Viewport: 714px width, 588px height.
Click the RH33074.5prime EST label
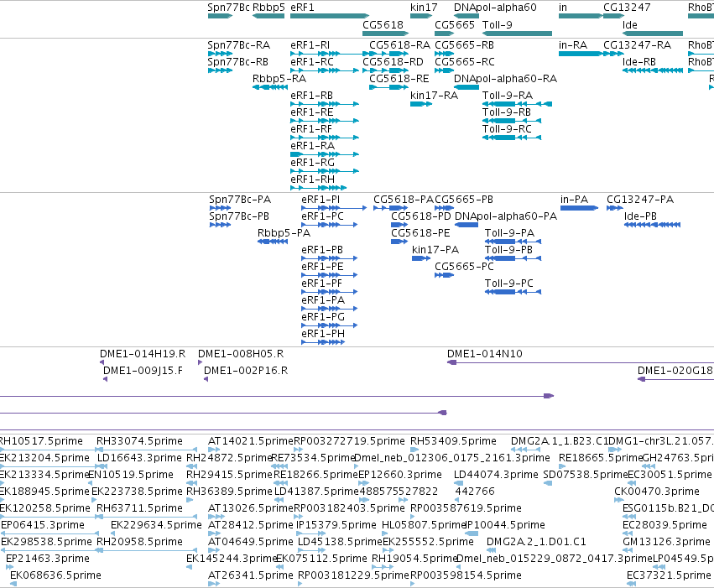139,441
